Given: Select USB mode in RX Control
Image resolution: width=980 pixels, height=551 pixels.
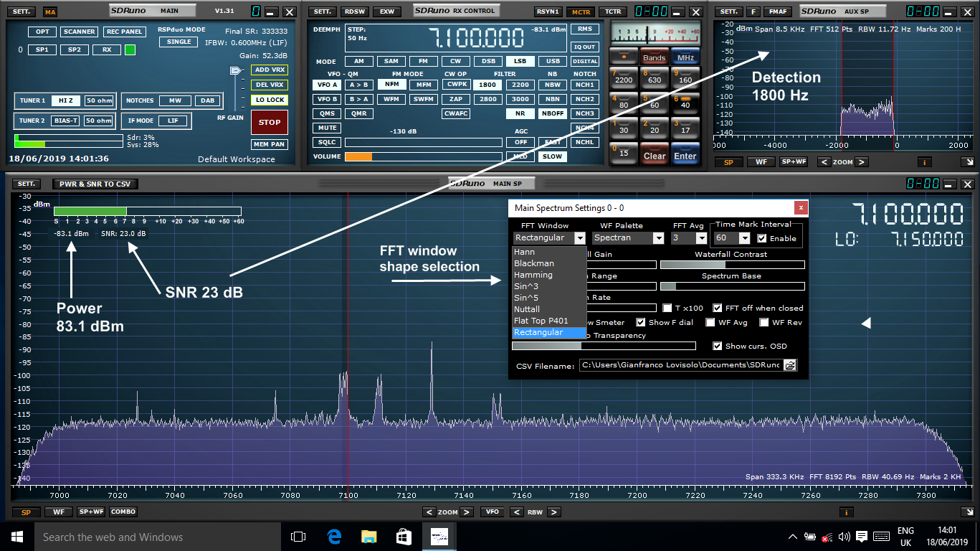Looking at the screenshot, I should [553, 62].
